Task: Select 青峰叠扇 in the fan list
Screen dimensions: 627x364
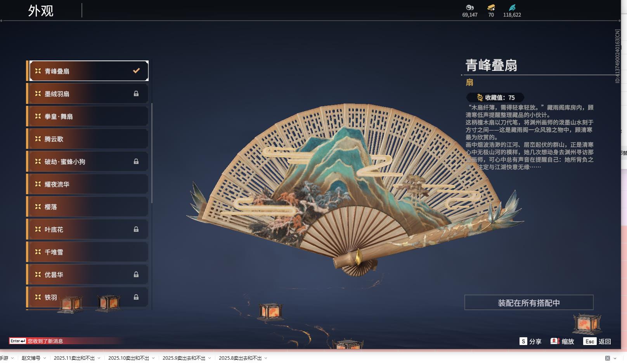Action: (x=89, y=71)
